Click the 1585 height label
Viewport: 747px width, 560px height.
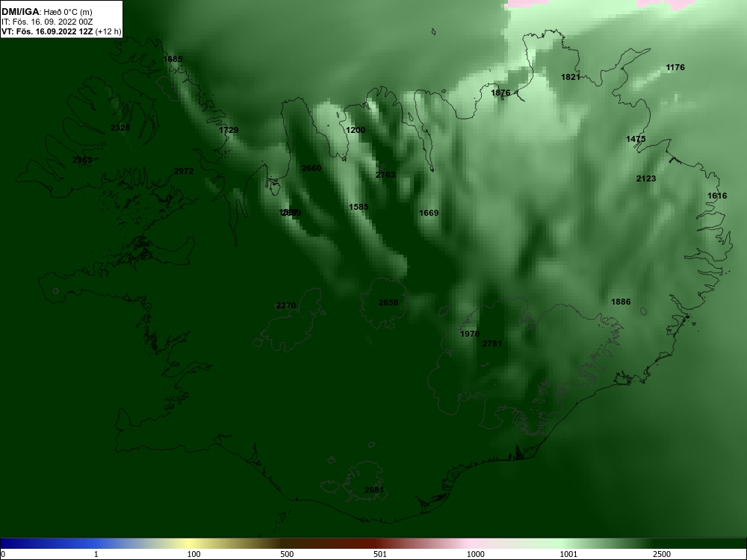click(359, 207)
